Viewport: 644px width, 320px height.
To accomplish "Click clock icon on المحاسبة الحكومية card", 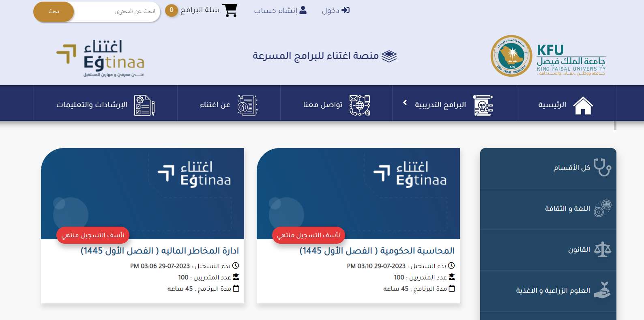I will pyautogui.click(x=451, y=266).
